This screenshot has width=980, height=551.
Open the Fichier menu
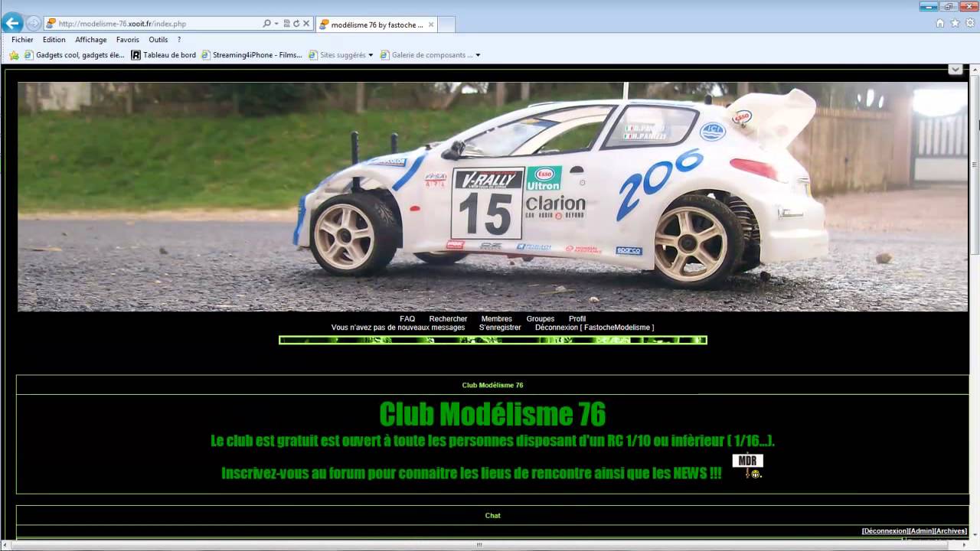[22, 40]
